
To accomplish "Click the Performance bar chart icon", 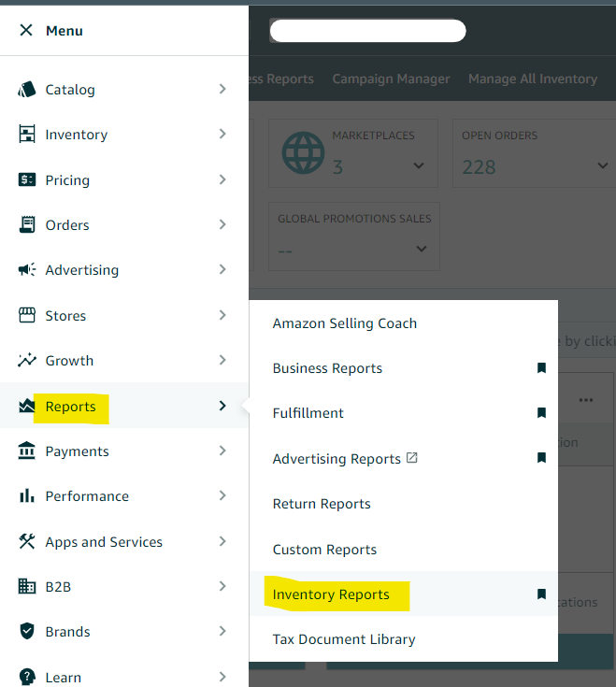I will coord(27,495).
